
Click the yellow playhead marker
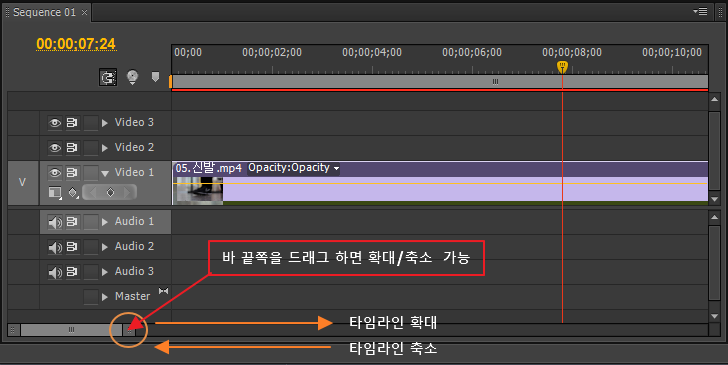click(562, 66)
